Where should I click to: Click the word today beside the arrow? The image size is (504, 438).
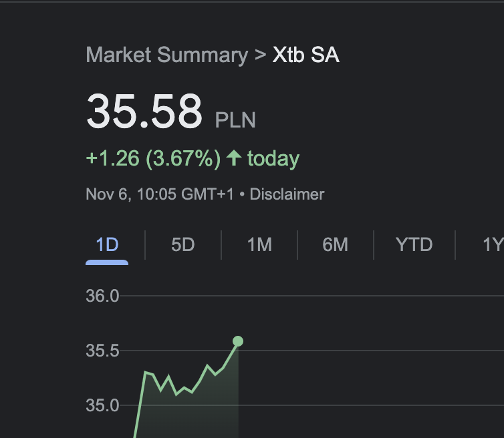click(273, 158)
